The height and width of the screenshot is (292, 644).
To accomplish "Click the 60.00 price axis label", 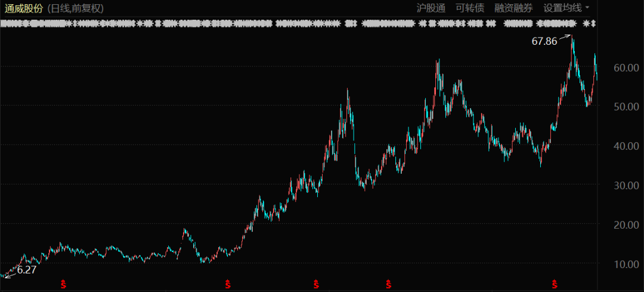I will coord(626,68).
